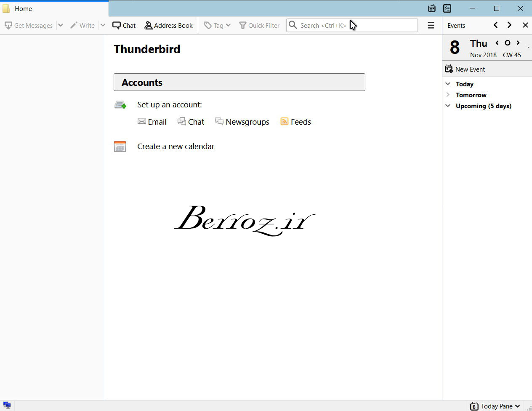Collapse the Today section
Viewport: 532px width, 411px height.
[x=448, y=84]
